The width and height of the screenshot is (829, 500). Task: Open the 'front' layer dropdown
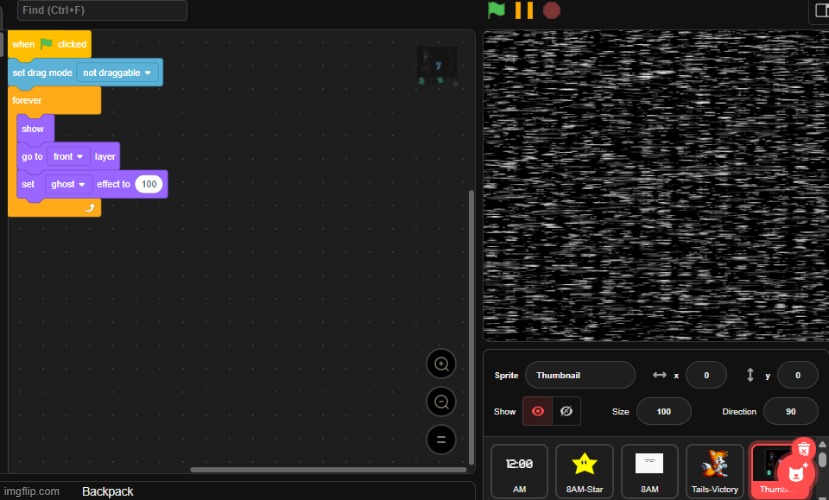coord(69,157)
